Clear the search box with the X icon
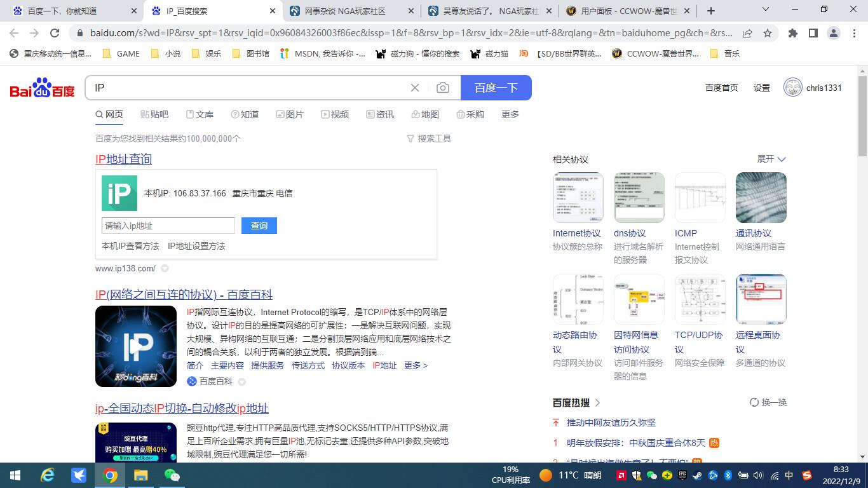The image size is (868, 488). 415,87
